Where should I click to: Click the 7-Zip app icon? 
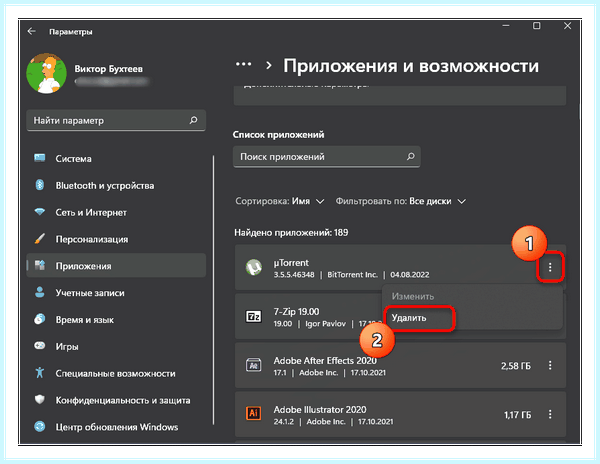tap(253, 316)
